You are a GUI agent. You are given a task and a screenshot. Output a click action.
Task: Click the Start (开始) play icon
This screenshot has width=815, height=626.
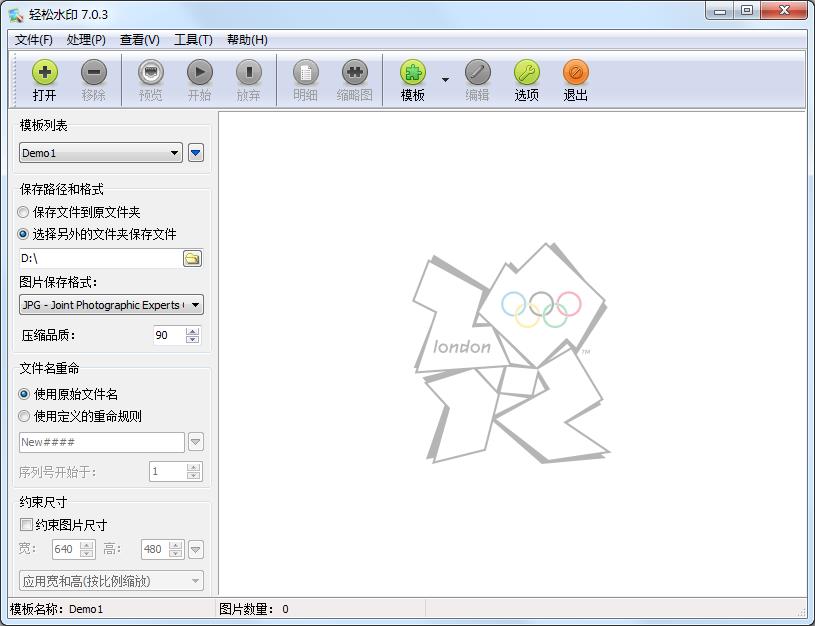[200, 73]
